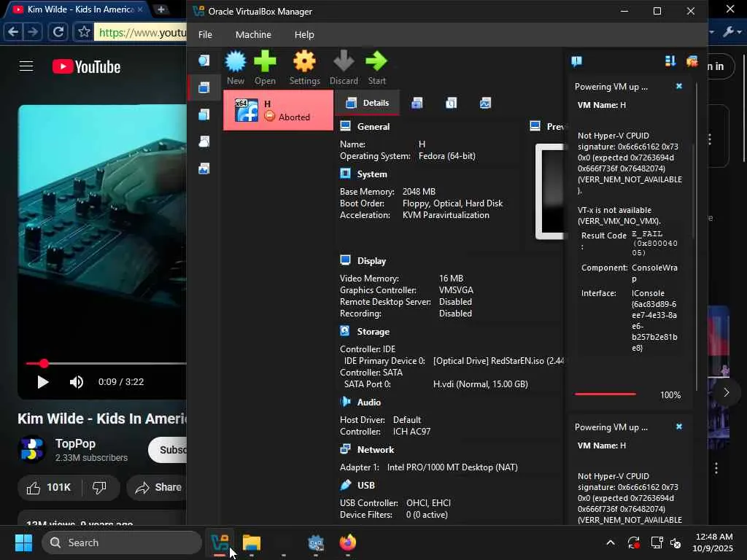Viewport: 747px width, 560px height.
Task: Open System settings via section header
Action: tap(371, 174)
